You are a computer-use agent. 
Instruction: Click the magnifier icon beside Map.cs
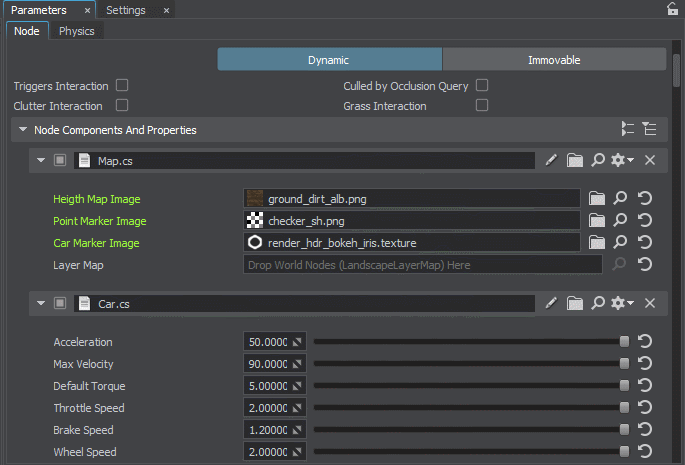pyautogui.click(x=598, y=160)
